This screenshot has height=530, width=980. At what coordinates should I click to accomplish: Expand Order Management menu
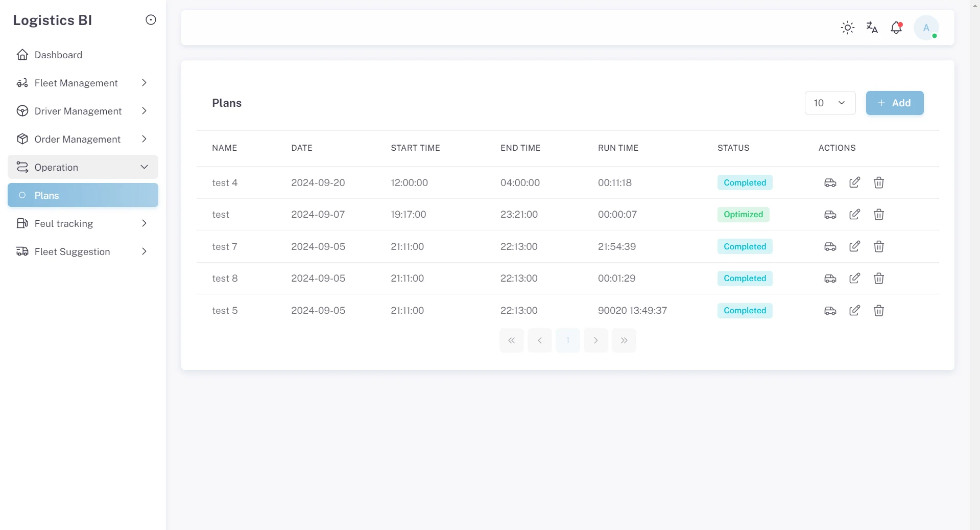pyautogui.click(x=83, y=139)
